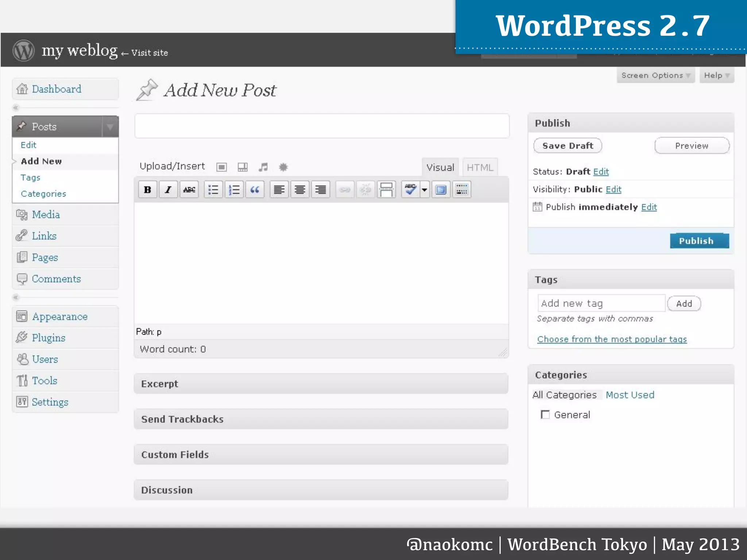The image size is (747, 560).
Task: Collapse the Posts menu with its arrow
Action: (x=110, y=127)
